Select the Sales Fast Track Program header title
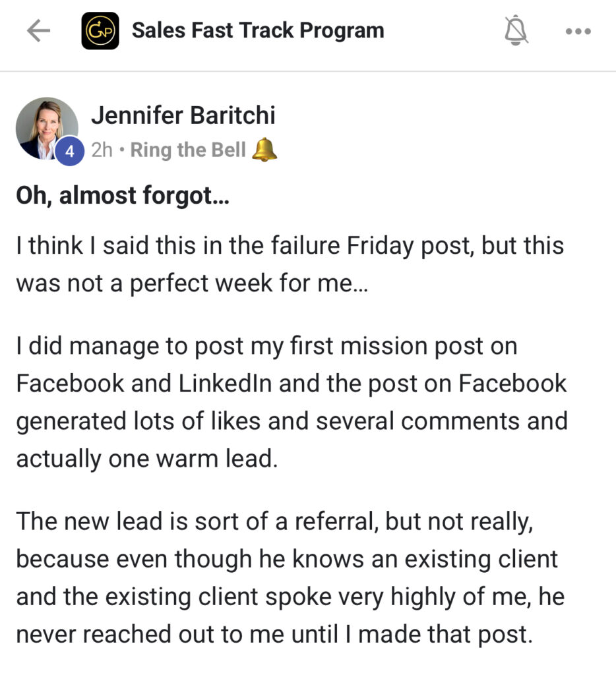The image size is (616, 675). (258, 30)
